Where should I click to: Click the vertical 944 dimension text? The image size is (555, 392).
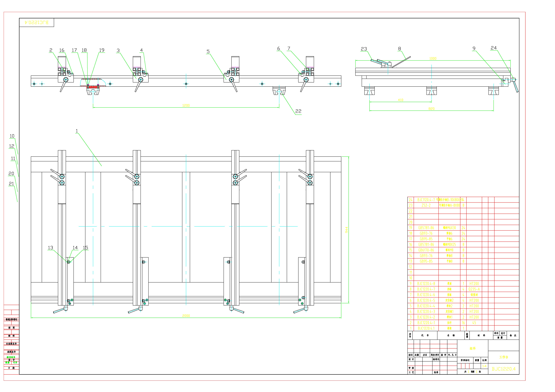coord(346,230)
